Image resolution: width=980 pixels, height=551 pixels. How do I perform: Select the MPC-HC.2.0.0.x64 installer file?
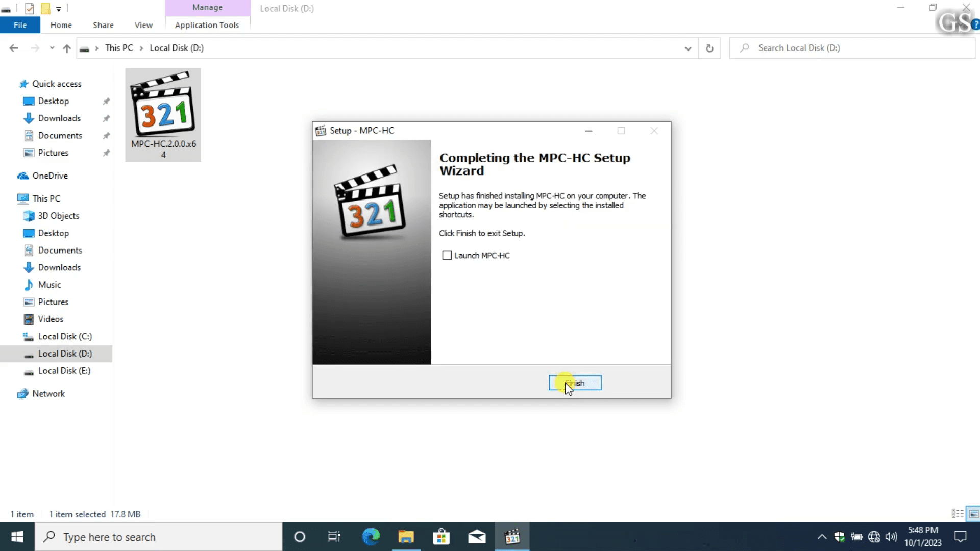pos(163,115)
